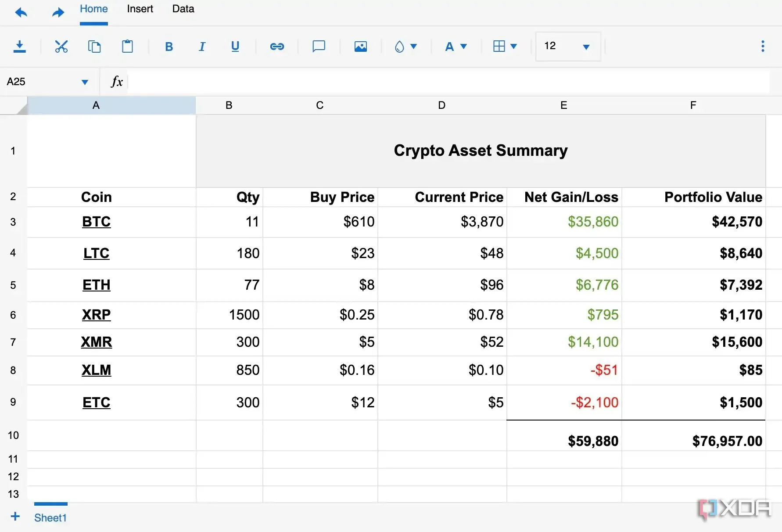The height and width of the screenshot is (532, 782).
Task: Click the borders grid icon
Action: [499, 46]
